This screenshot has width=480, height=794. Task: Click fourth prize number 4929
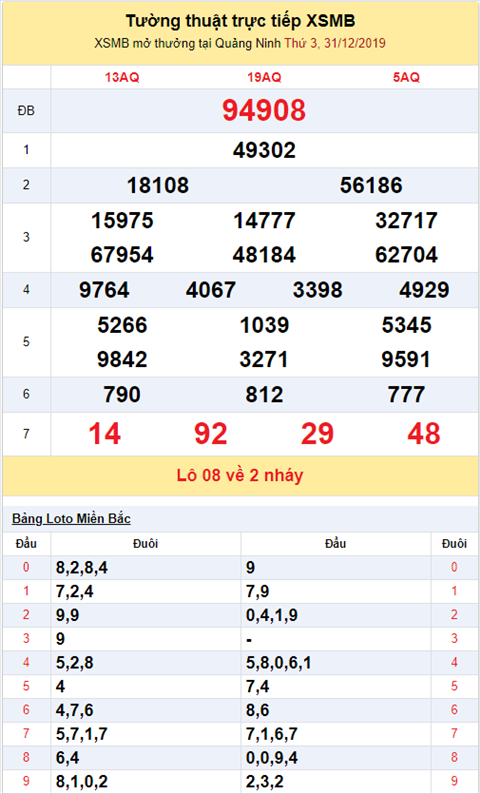[x=424, y=290]
